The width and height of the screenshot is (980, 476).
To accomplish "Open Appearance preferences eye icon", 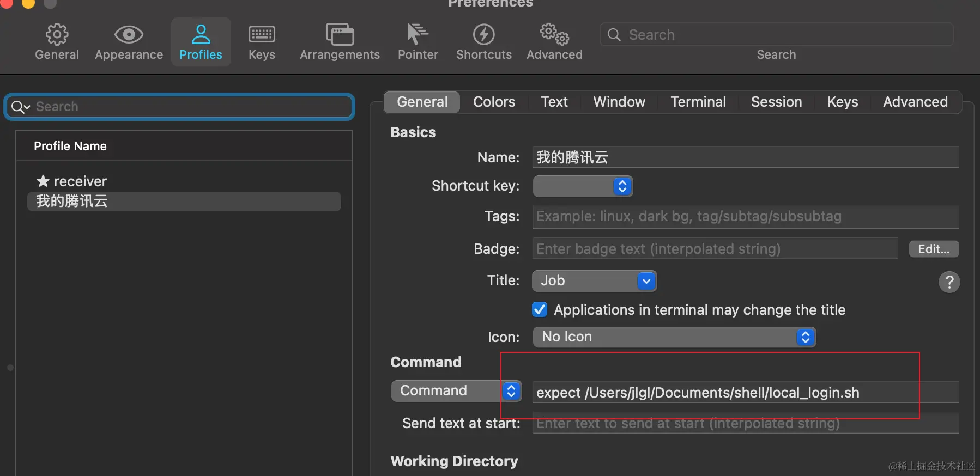I will tap(129, 35).
